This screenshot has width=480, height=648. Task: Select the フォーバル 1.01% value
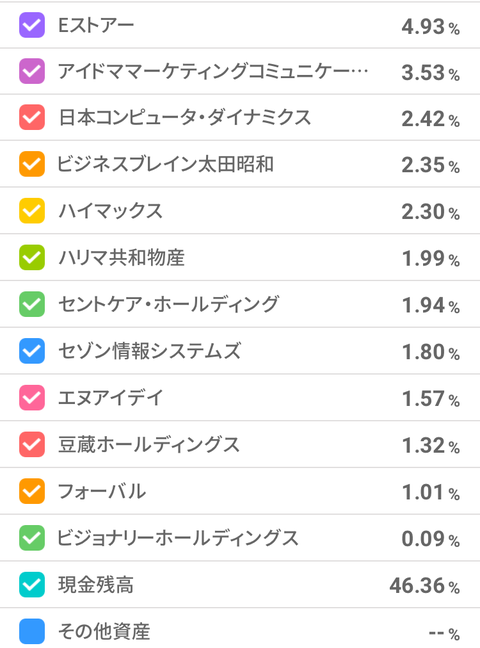point(431,493)
